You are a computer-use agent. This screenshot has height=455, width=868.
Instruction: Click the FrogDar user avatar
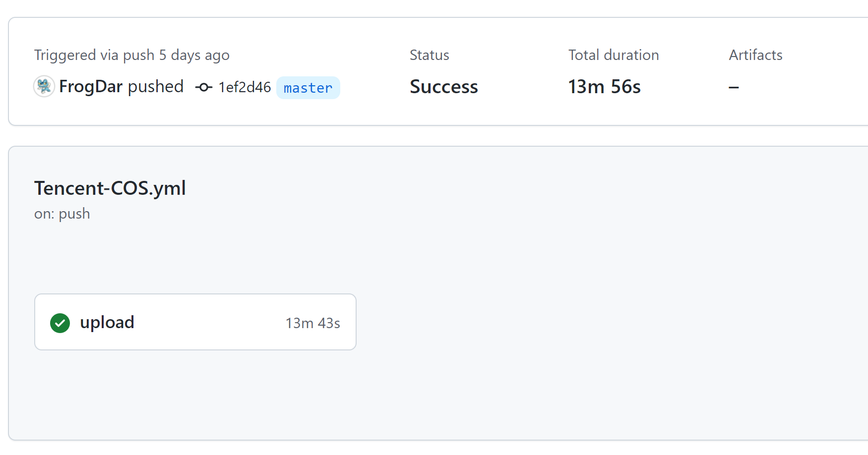[44, 86]
